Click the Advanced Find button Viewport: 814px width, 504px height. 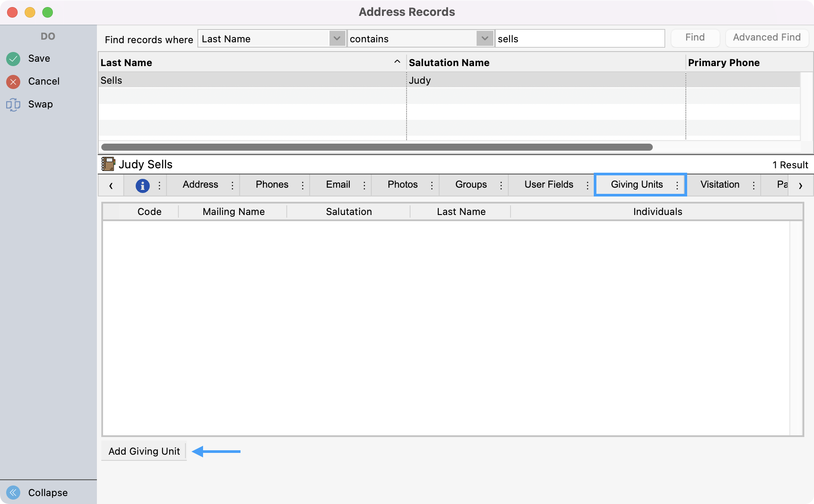[766, 38]
